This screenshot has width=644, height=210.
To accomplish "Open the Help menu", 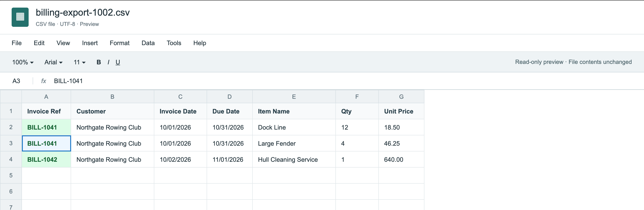I will point(199,43).
